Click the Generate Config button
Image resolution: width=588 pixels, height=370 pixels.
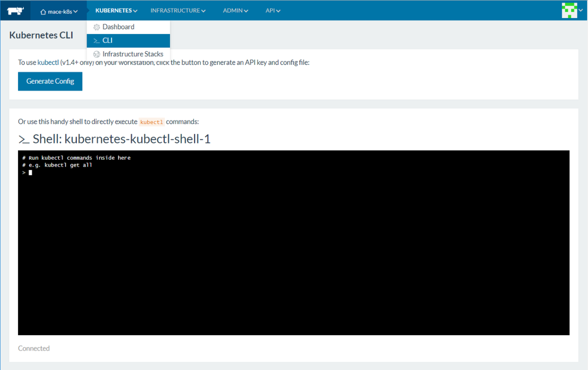click(x=50, y=81)
